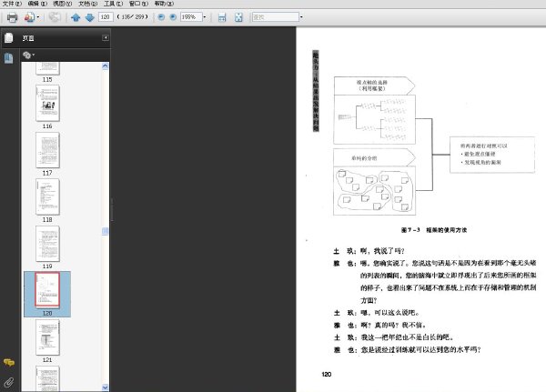Screen dimensions: 546x392
Task: Open the zoom level dropdown arrow
Action: pyautogui.click(x=205, y=16)
